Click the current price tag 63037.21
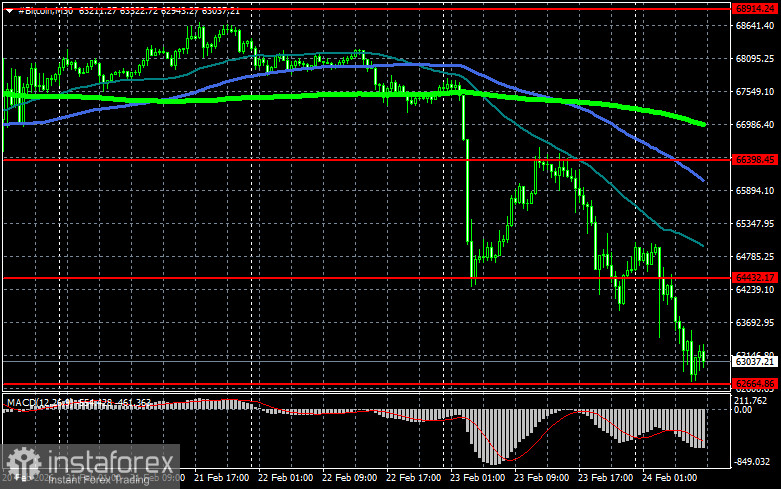 click(755, 362)
